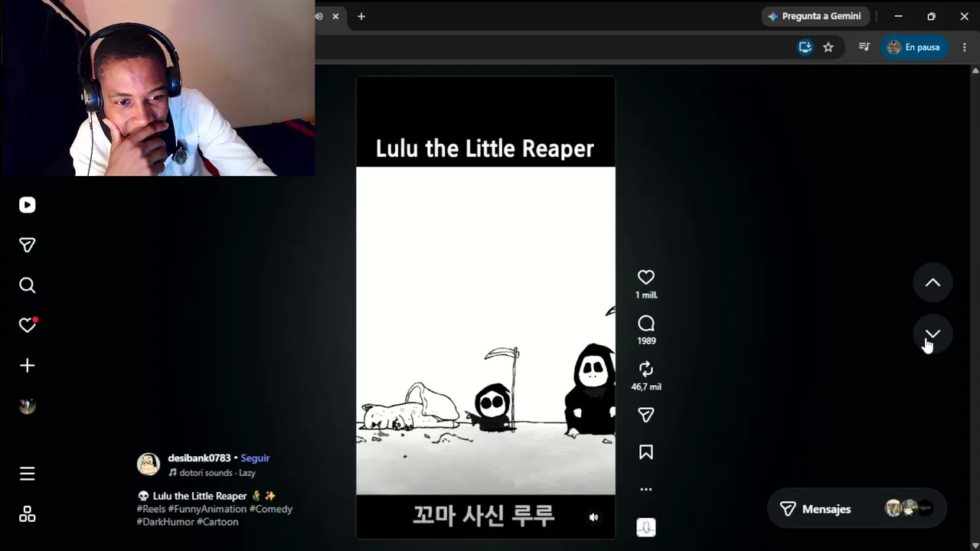Viewport: 980px width, 551px height.
Task: Click the install/cast icon in address bar
Action: point(805,47)
